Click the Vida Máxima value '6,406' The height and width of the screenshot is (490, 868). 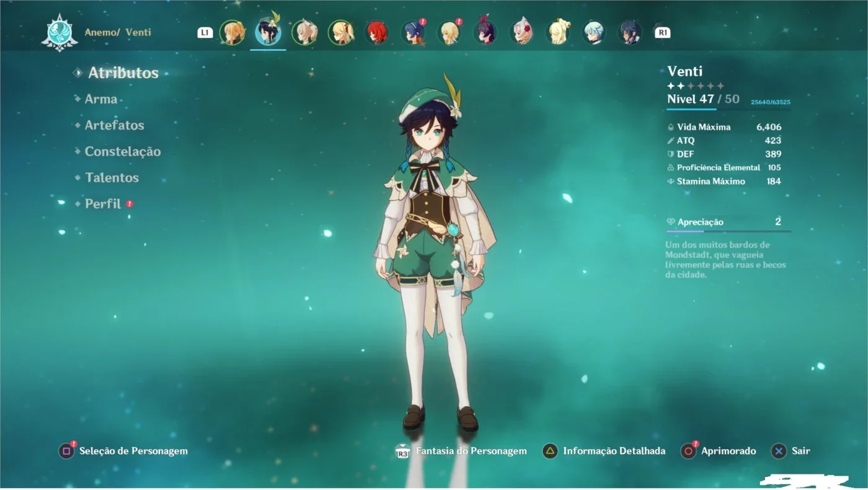(769, 127)
